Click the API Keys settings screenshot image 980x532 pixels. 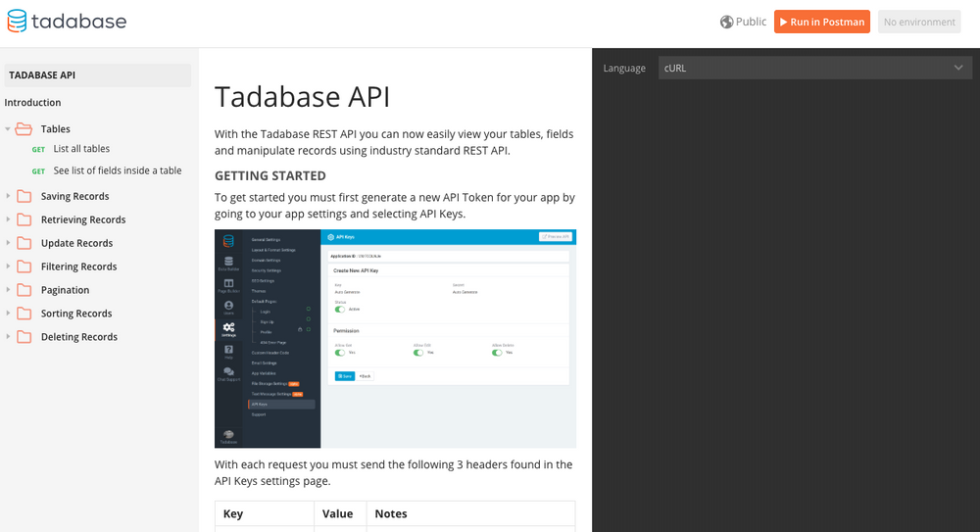click(395, 339)
